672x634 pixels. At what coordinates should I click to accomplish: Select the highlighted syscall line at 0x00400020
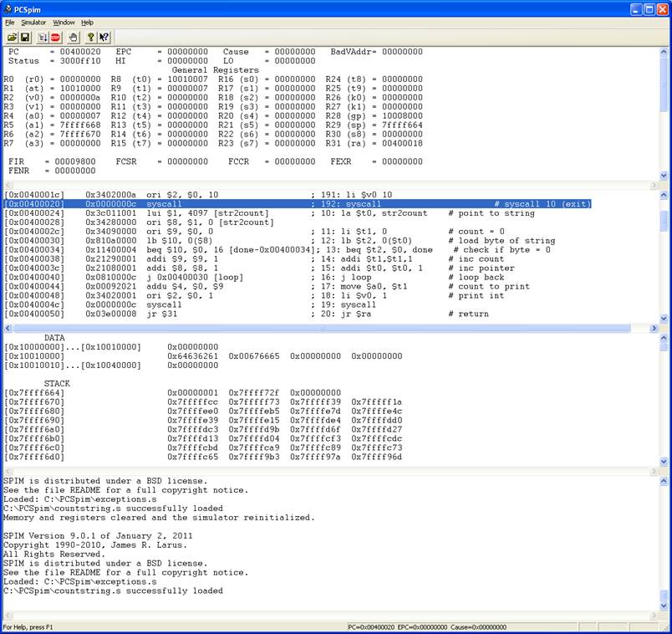click(x=298, y=204)
